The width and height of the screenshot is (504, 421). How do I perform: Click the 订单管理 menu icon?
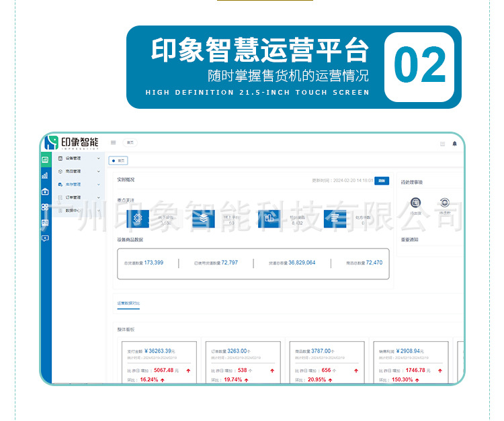pos(60,197)
